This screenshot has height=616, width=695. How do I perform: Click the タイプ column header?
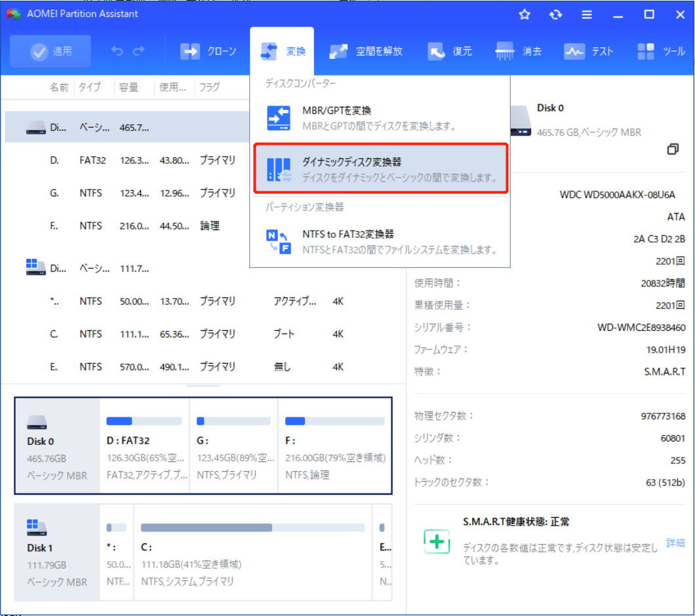pos(90,87)
